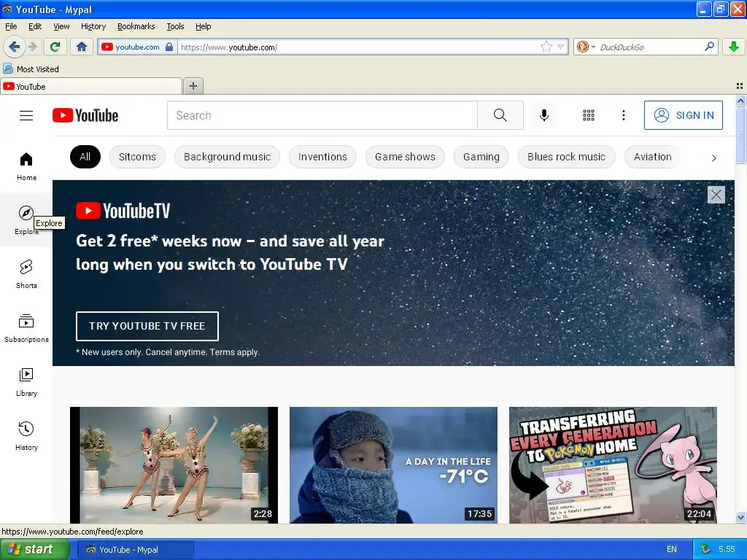Viewport: 747px width, 560px height.
Task: Open the Edit menu
Action: click(x=35, y=26)
